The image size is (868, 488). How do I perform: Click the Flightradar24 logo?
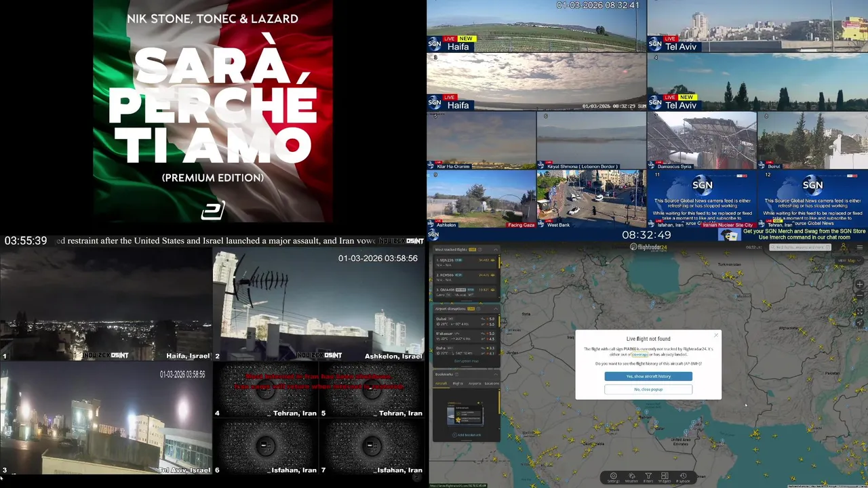[650, 247]
